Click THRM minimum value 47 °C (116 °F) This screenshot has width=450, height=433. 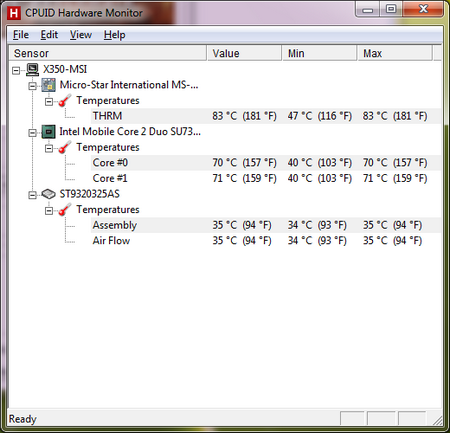tap(320, 116)
